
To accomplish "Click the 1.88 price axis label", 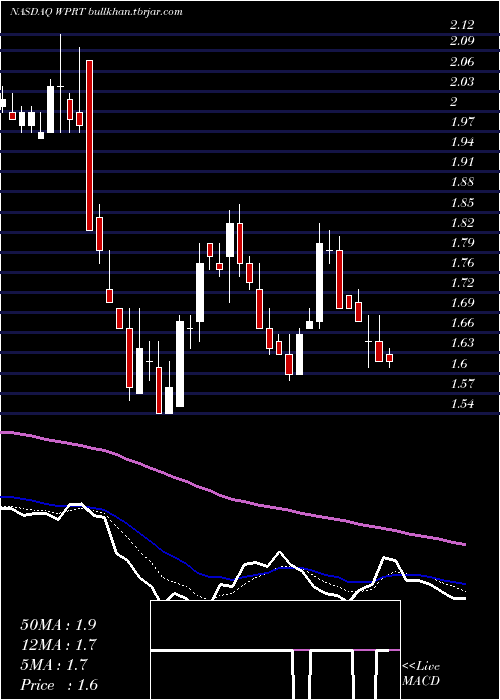I will tap(462, 182).
